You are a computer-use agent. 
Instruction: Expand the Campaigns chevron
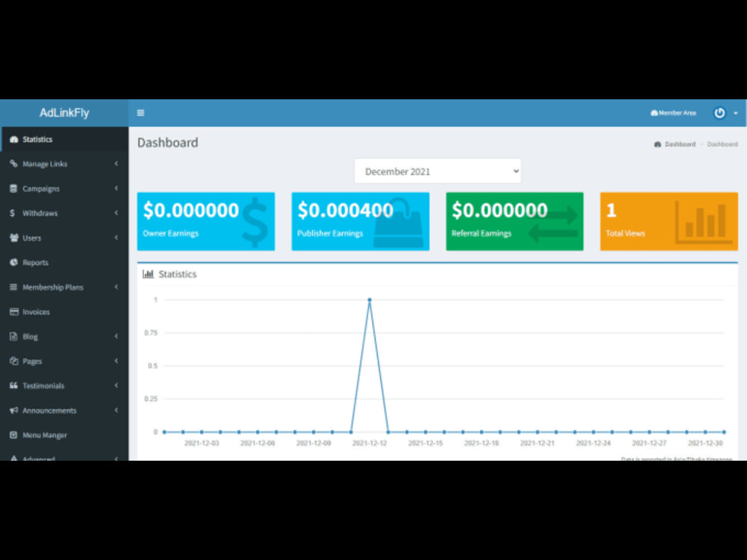tap(117, 189)
